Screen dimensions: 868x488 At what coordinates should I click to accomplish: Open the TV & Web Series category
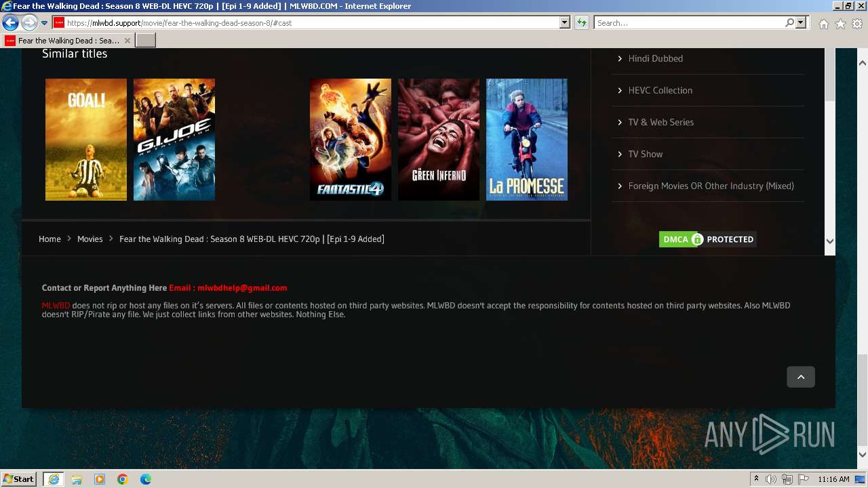[x=660, y=122]
